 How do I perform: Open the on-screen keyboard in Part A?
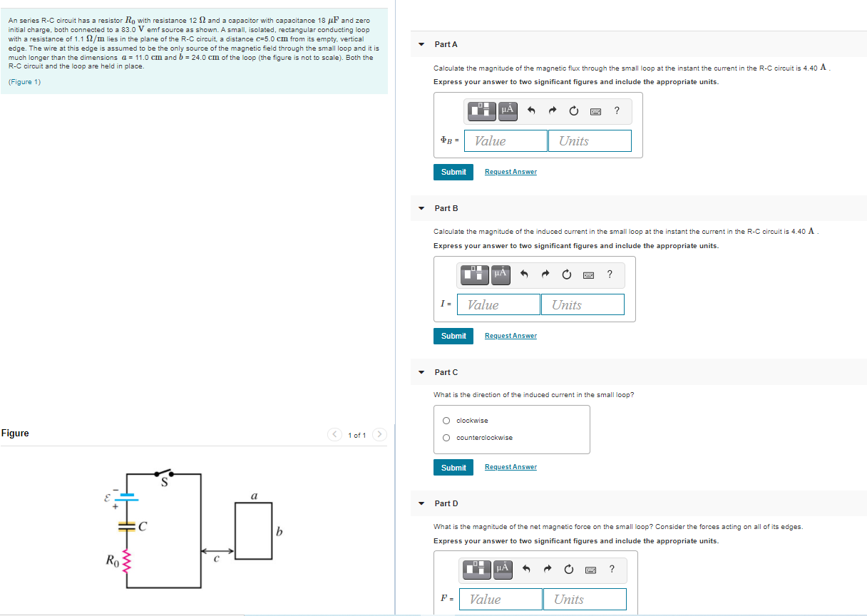594,111
